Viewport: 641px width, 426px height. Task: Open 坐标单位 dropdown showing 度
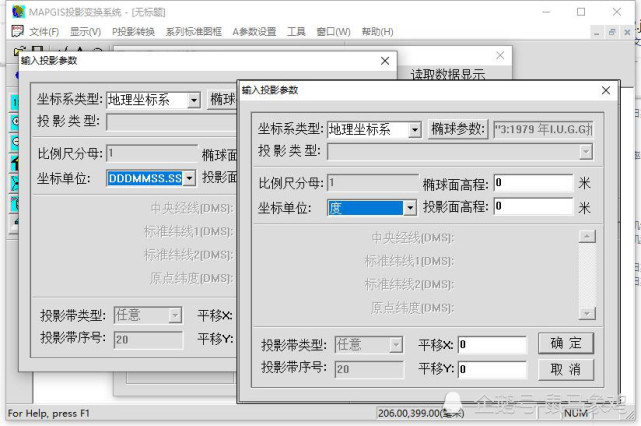[410, 208]
